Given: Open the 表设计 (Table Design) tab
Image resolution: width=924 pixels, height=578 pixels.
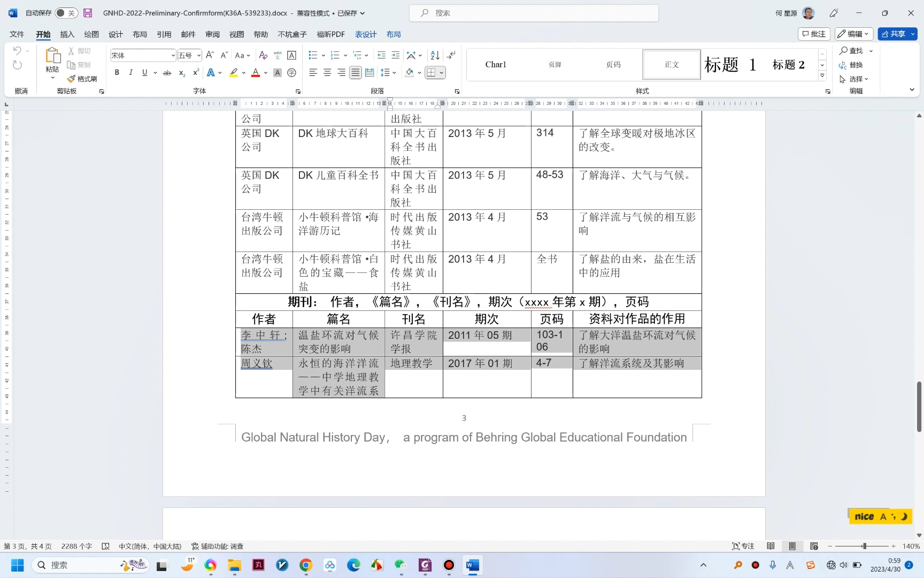Looking at the screenshot, I should click(x=366, y=34).
